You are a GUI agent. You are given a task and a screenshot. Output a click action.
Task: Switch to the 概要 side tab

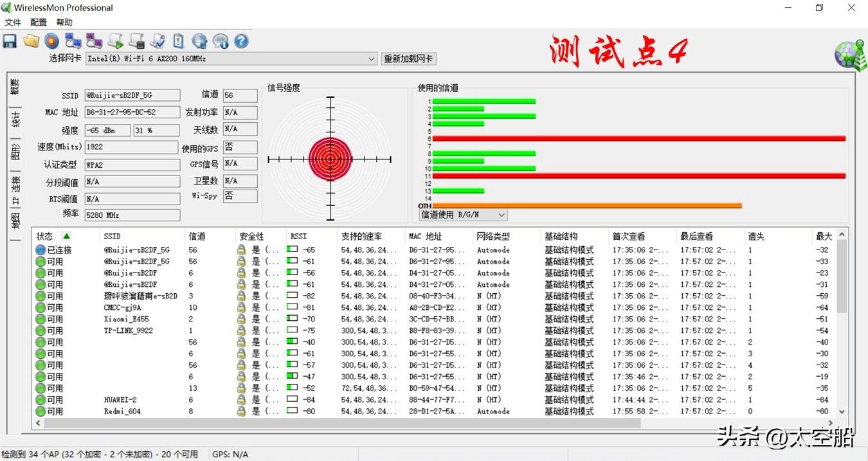[x=15, y=87]
